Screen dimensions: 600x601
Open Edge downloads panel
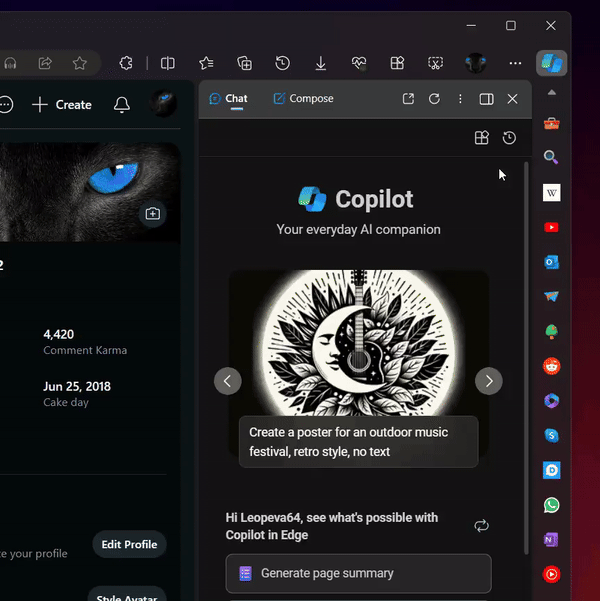(321, 63)
